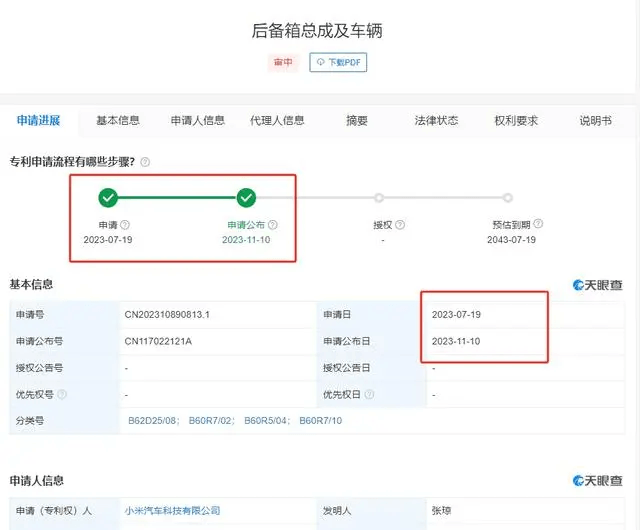Click help icon beside 优先权日
The width and height of the screenshot is (640, 530).
369,394
